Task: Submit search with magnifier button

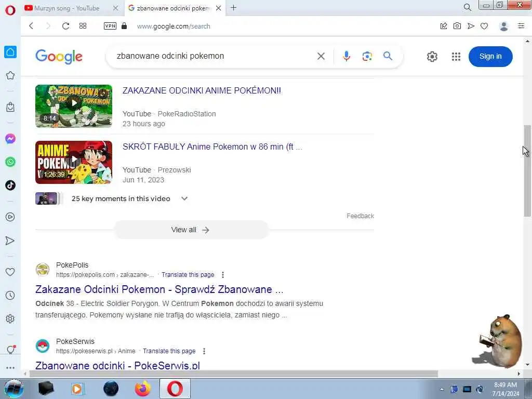Action: 388,56
